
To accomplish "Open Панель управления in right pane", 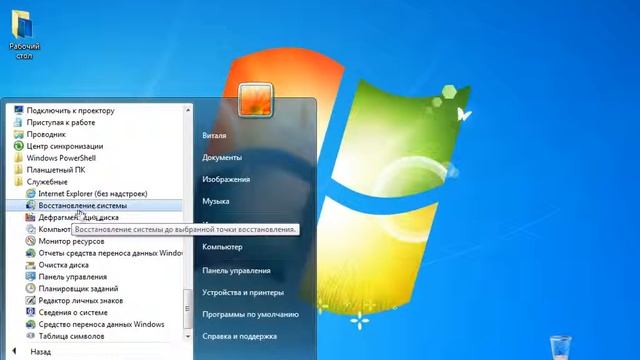I will coord(236,271).
